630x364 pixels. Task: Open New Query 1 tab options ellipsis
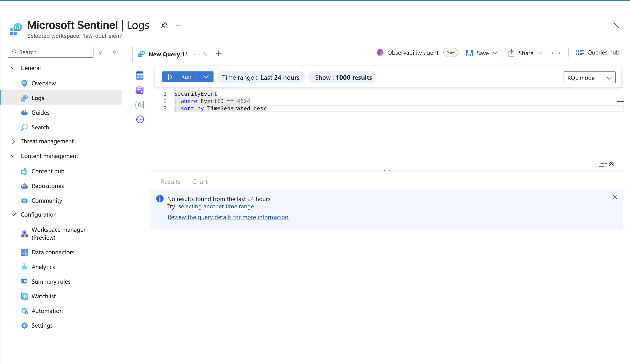197,54
